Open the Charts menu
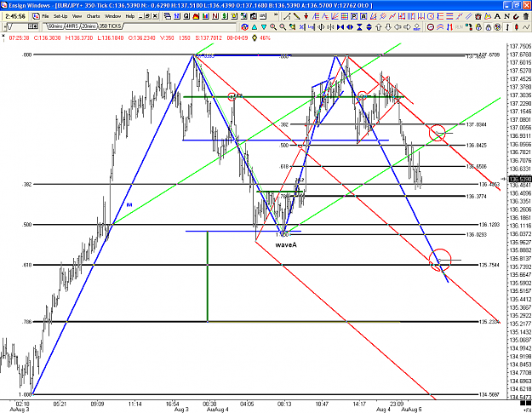This screenshot has width=532, height=413. click(93, 16)
